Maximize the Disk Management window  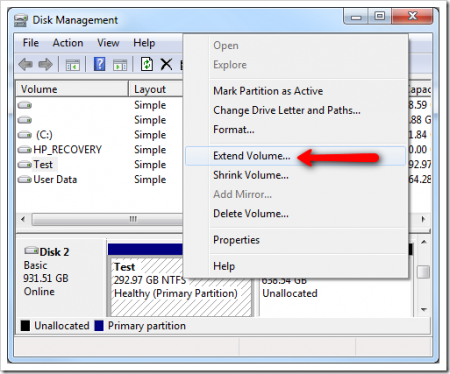point(380,17)
